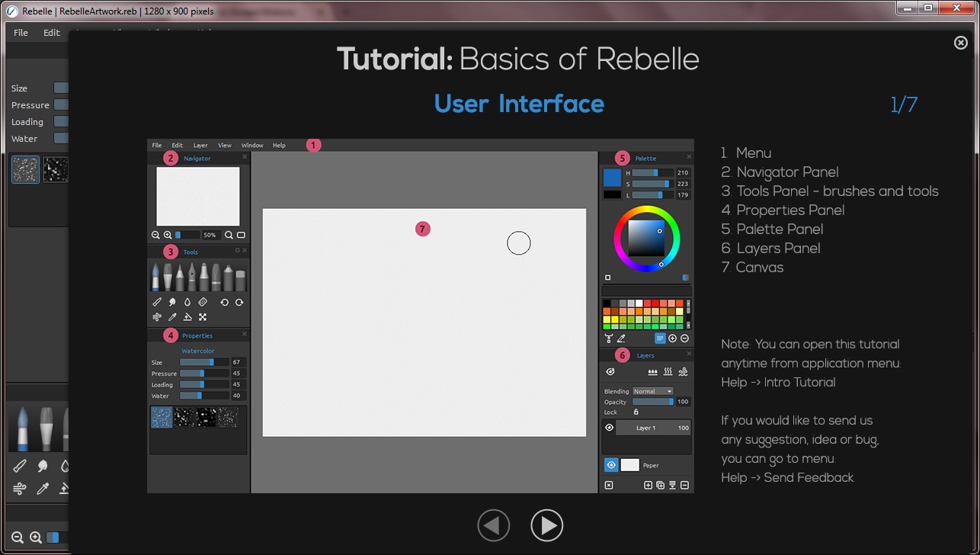This screenshot has height=555, width=980.
Task: Click the previous arrow in the tutorial
Action: point(494,525)
